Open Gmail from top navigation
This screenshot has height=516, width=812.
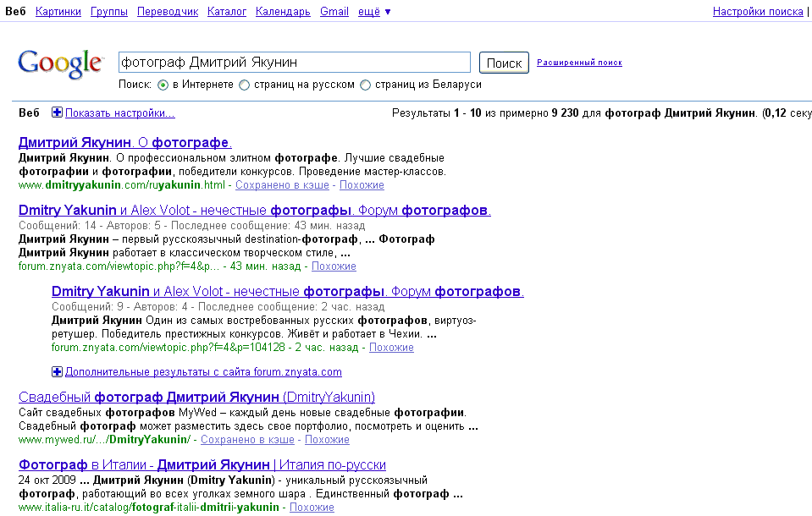[x=334, y=12]
